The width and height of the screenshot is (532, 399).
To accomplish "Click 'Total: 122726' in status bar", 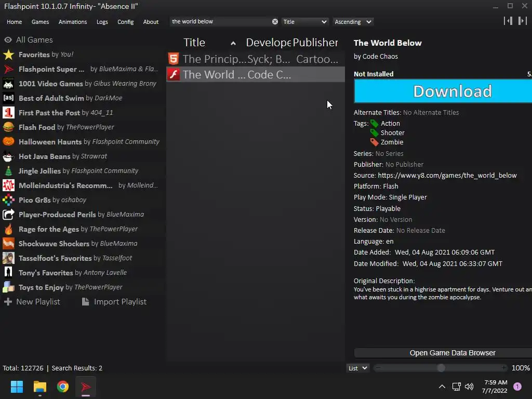I will [23, 368].
